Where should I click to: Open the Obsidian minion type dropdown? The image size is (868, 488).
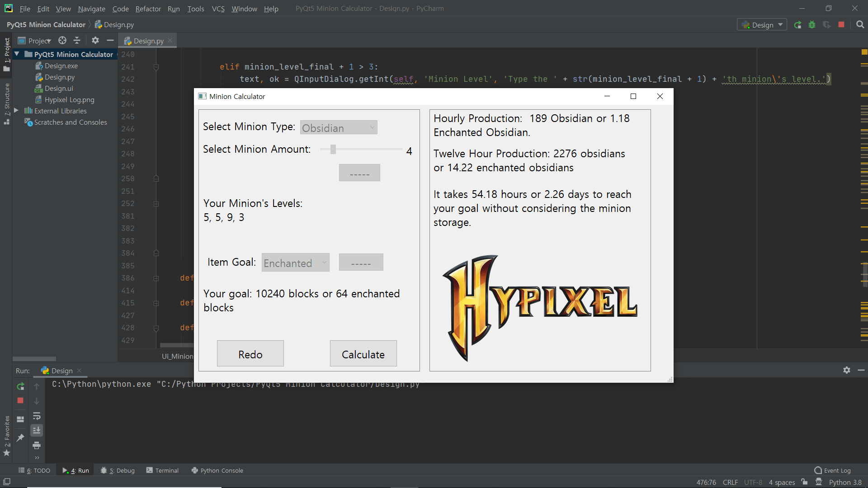[339, 128]
